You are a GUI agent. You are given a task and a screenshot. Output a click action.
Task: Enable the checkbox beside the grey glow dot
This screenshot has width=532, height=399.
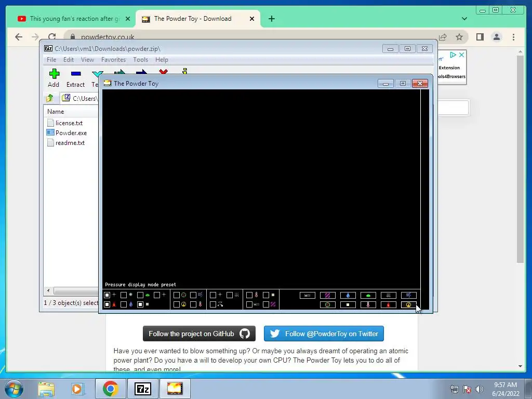point(124,295)
